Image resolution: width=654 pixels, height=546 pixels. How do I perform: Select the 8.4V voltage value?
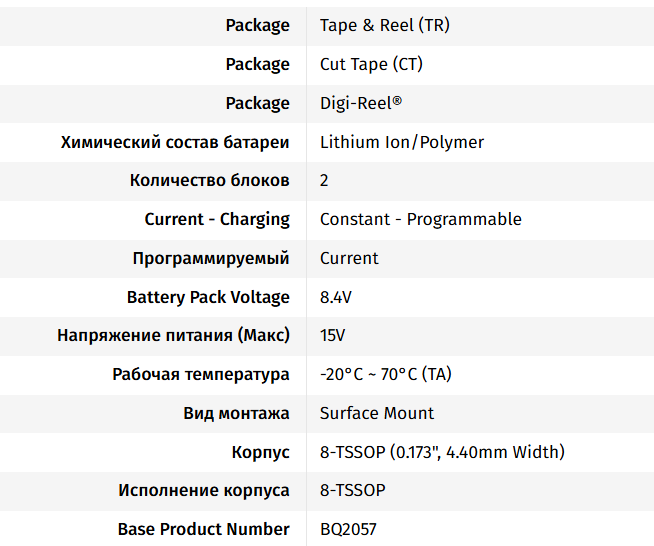point(336,297)
